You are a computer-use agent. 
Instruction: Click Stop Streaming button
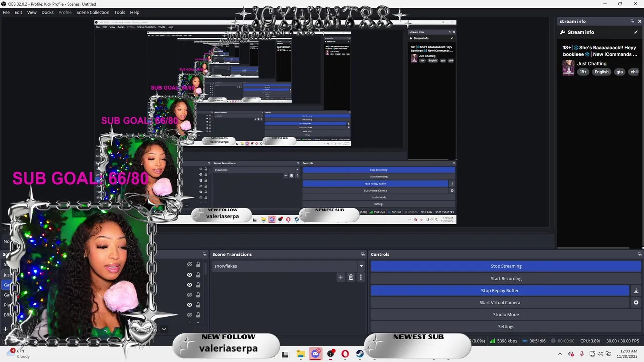tap(506, 266)
